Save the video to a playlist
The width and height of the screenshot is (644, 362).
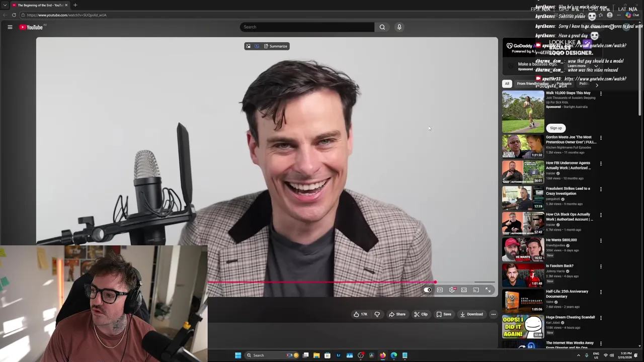pyautogui.click(x=444, y=314)
